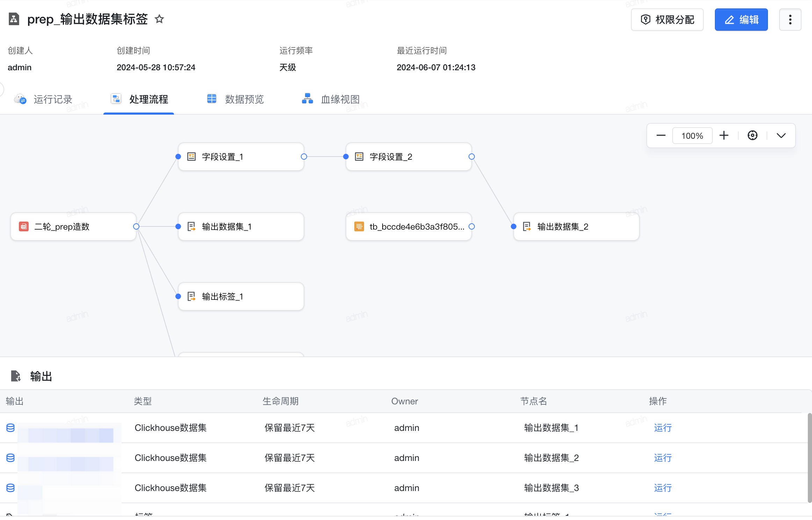Star the prep_输出数据集标签 task as favorite
The width and height of the screenshot is (812, 520).
coord(159,19)
